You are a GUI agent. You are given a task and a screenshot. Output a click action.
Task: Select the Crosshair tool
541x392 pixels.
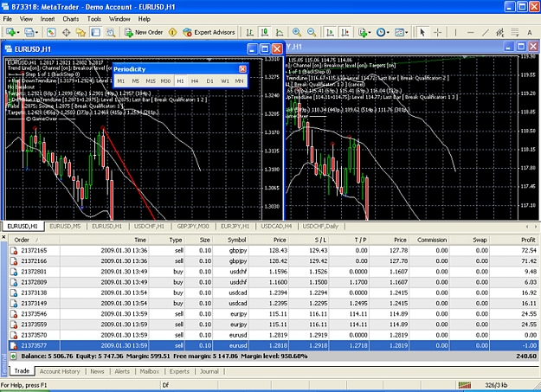(437, 32)
